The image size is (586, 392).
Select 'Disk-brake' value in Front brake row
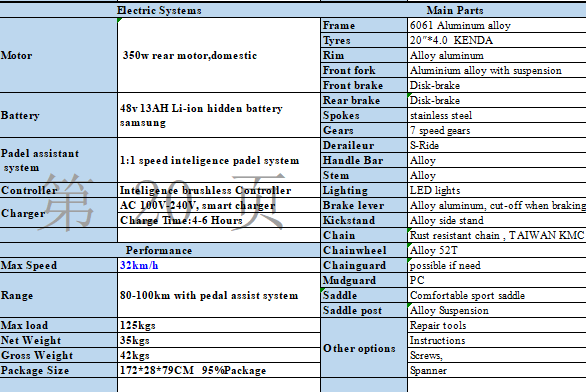pyautogui.click(x=497, y=85)
